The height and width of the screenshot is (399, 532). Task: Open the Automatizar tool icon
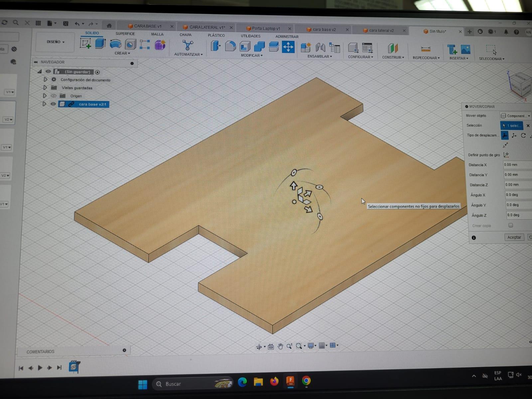pos(188,46)
